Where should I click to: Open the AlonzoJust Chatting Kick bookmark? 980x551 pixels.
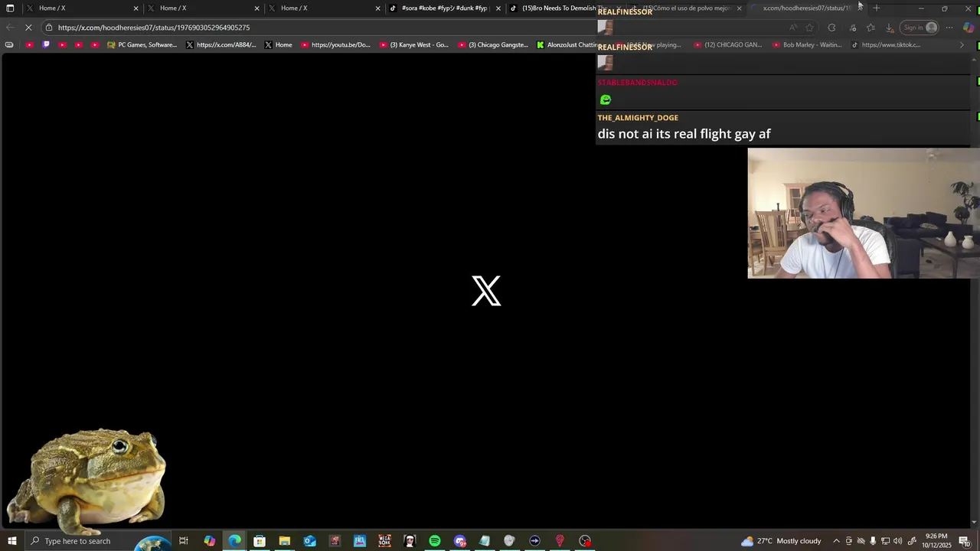click(567, 44)
